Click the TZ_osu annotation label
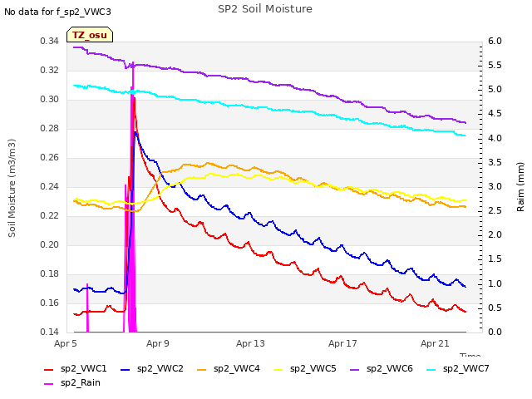Image resolution: width=532 pixels, height=399 pixels. [x=90, y=35]
